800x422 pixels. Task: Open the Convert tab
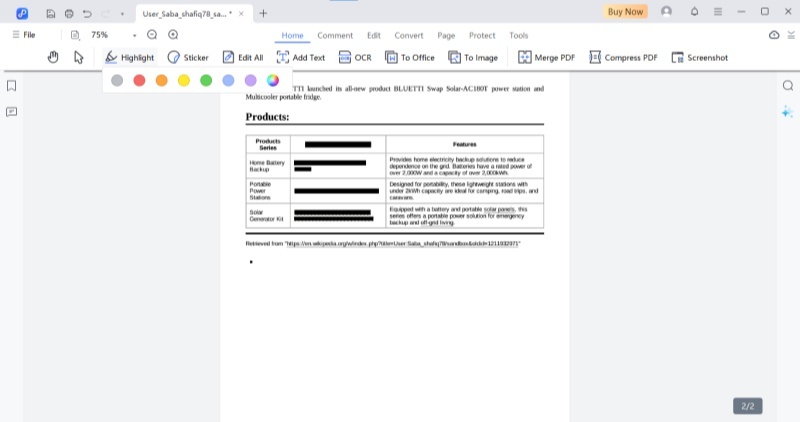coord(409,35)
